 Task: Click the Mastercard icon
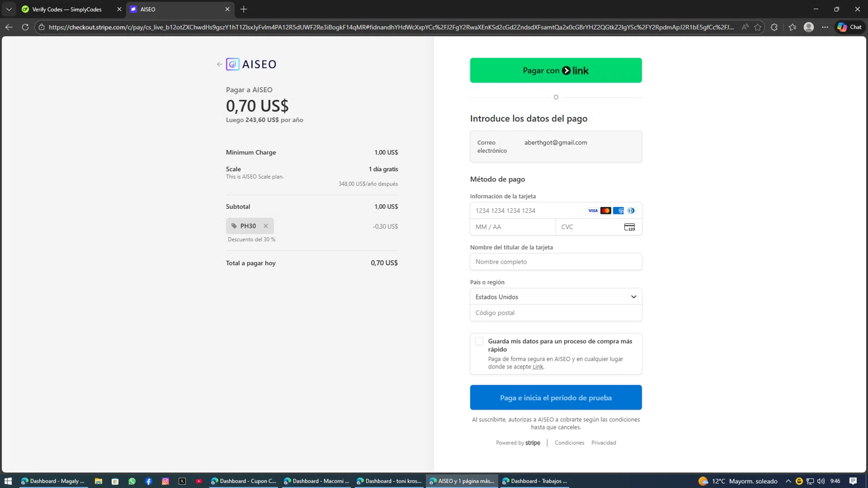605,210
